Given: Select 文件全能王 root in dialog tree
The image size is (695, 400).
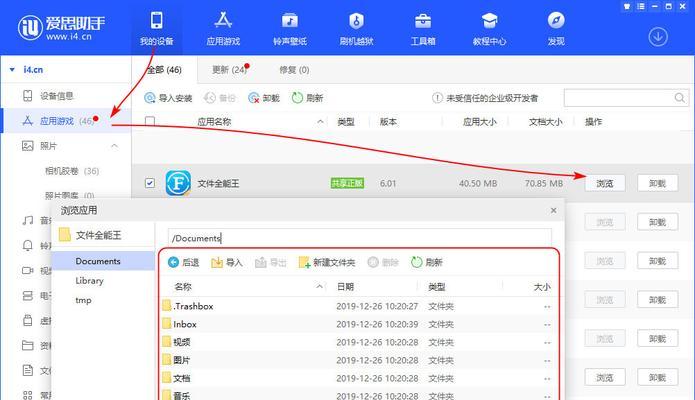Looking at the screenshot, I should tap(90, 235).
